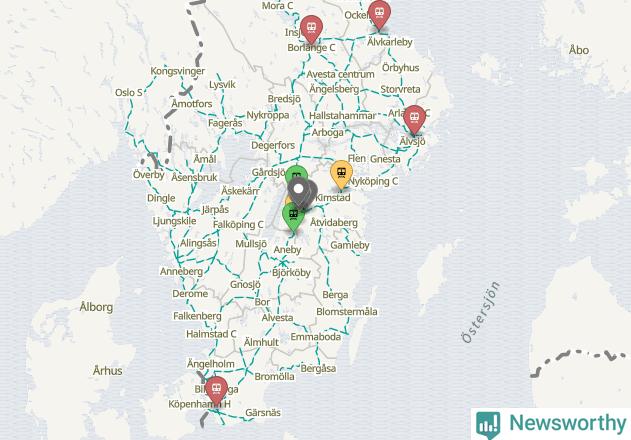Select the Falköping C station label
The image size is (631, 440).
click(x=238, y=225)
